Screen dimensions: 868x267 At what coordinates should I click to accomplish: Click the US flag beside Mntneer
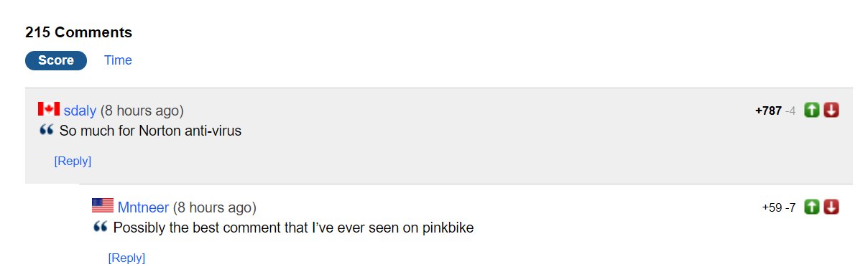103,206
